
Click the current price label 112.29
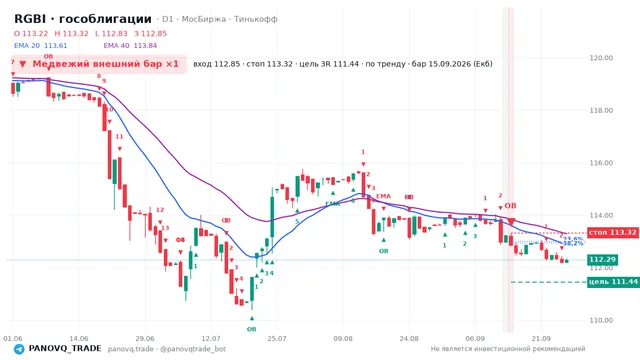tap(602, 260)
